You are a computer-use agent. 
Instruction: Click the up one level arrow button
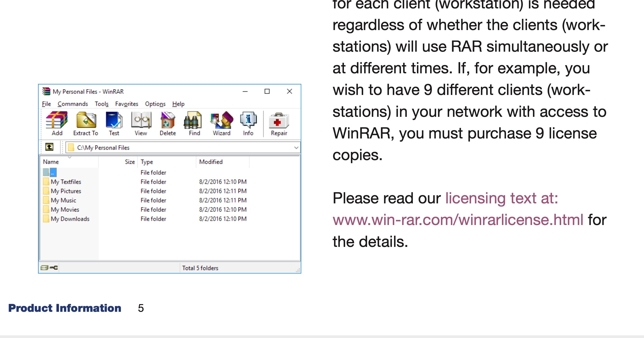pos(50,147)
